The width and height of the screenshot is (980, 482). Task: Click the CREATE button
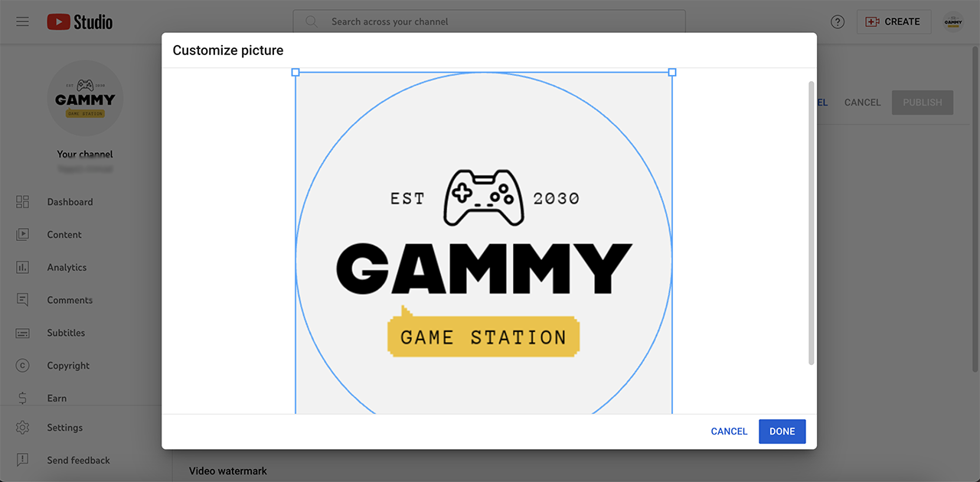[893, 21]
